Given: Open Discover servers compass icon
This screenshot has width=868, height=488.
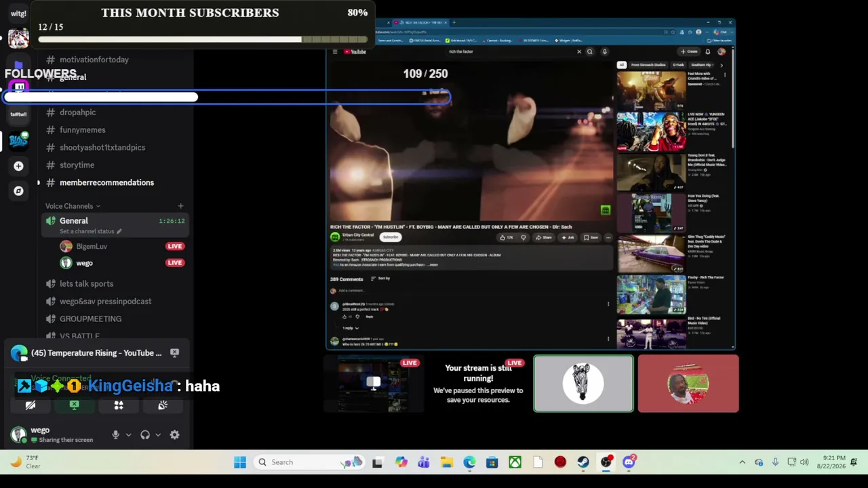Looking at the screenshot, I should point(19,191).
